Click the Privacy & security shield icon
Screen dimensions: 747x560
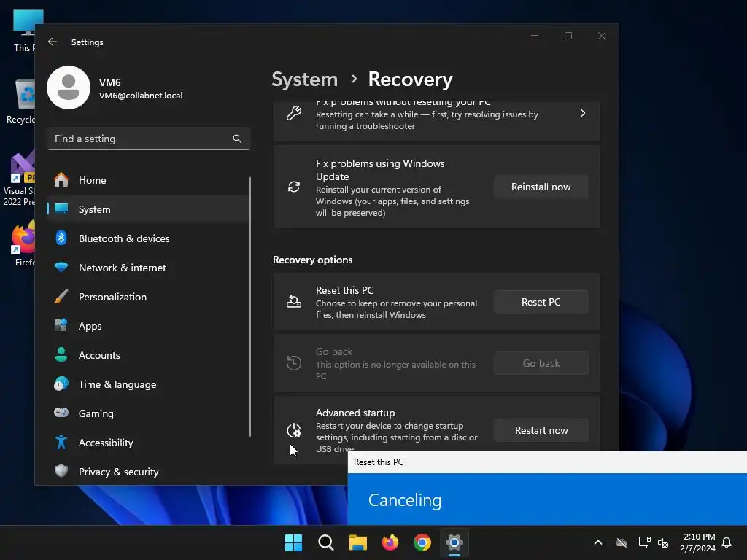click(61, 471)
